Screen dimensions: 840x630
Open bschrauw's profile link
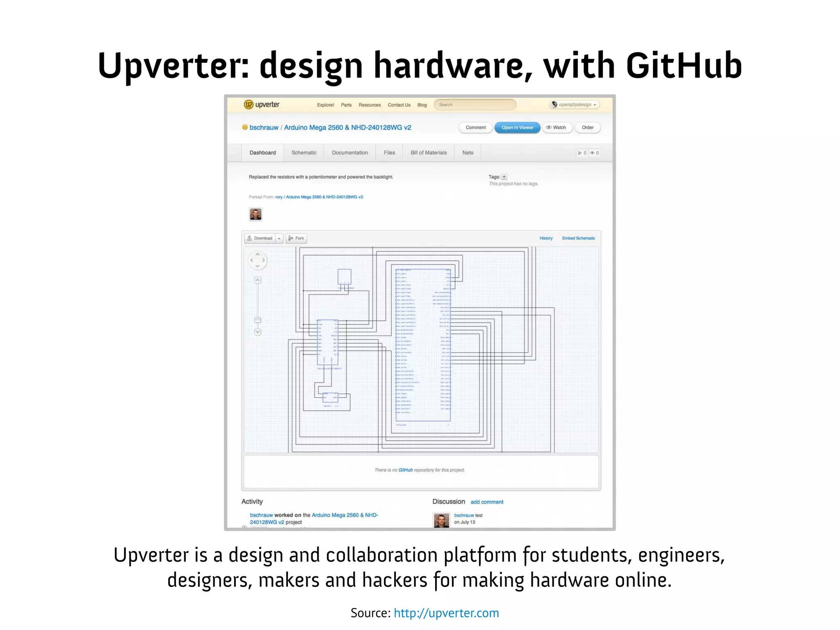point(264,128)
